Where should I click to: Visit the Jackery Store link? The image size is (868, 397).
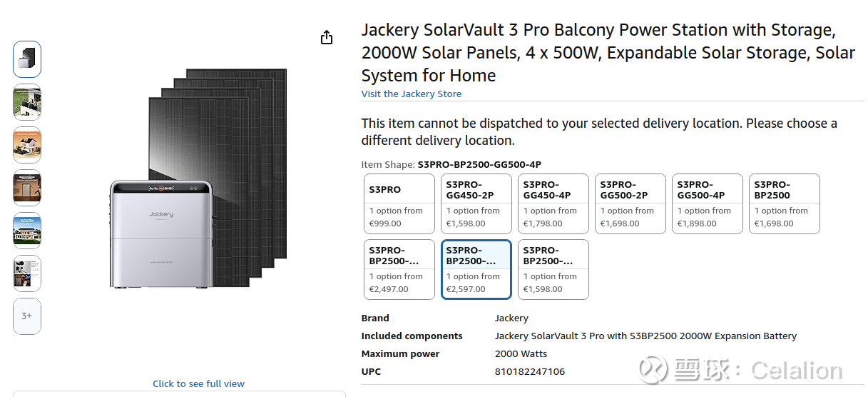point(411,94)
